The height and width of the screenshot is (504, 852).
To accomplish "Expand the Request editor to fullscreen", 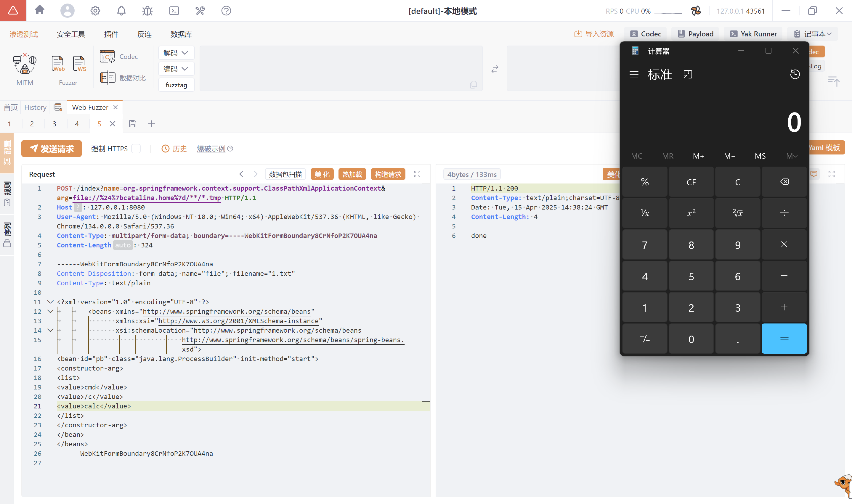I will tap(417, 174).
